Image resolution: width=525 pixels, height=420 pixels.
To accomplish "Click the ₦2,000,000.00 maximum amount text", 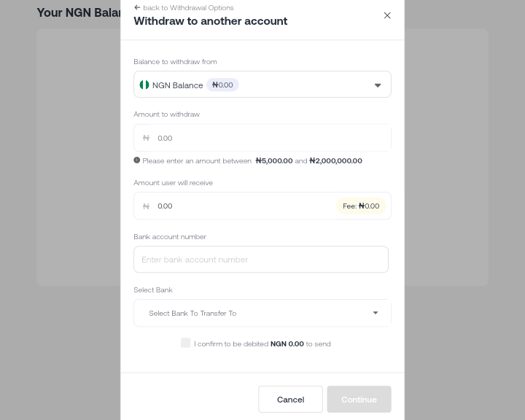I will pos(335,160).
